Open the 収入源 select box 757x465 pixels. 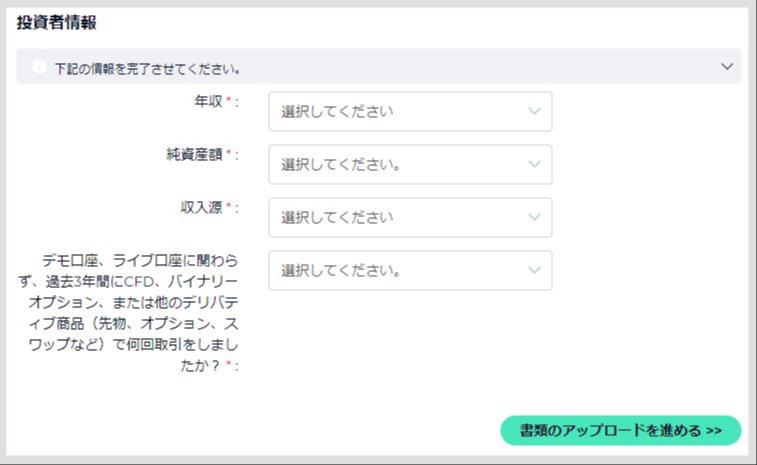point(410,217)
